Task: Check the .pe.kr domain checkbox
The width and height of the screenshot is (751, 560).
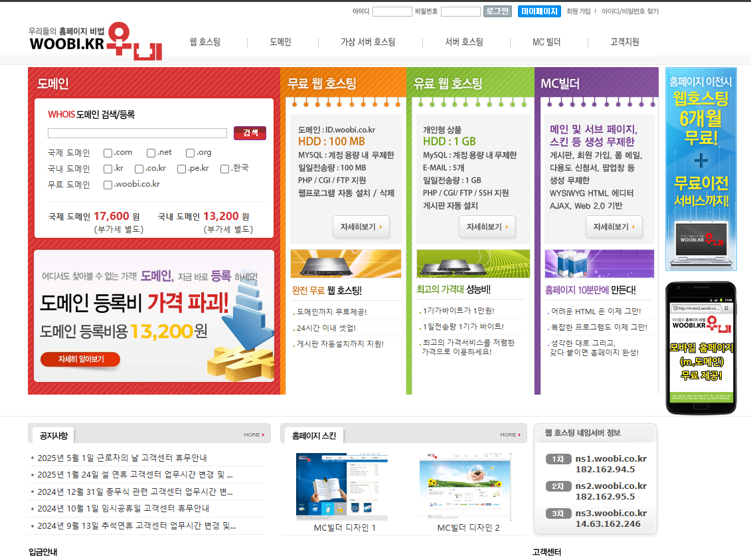Action: click(x=181, y=169)
